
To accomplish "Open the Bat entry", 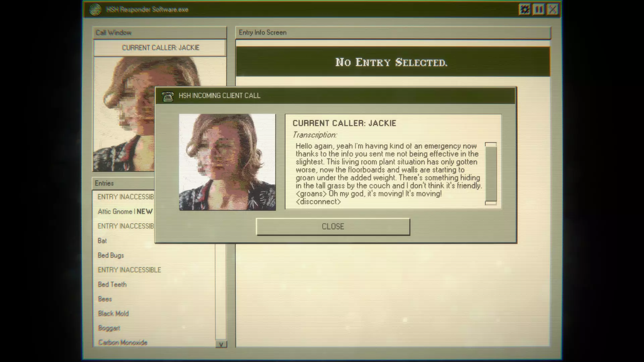I will pos(102,241).
